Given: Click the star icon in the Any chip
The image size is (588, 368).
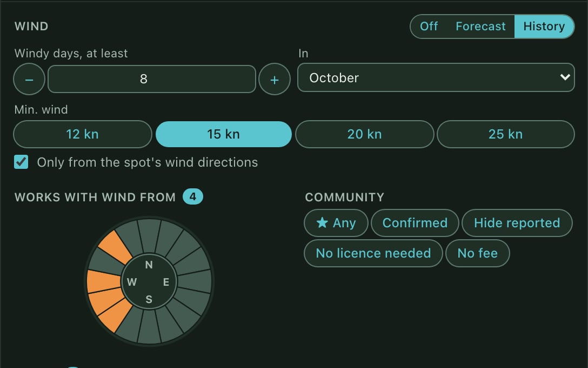Looking at the screenshot, I should click(x=322, y=222).
